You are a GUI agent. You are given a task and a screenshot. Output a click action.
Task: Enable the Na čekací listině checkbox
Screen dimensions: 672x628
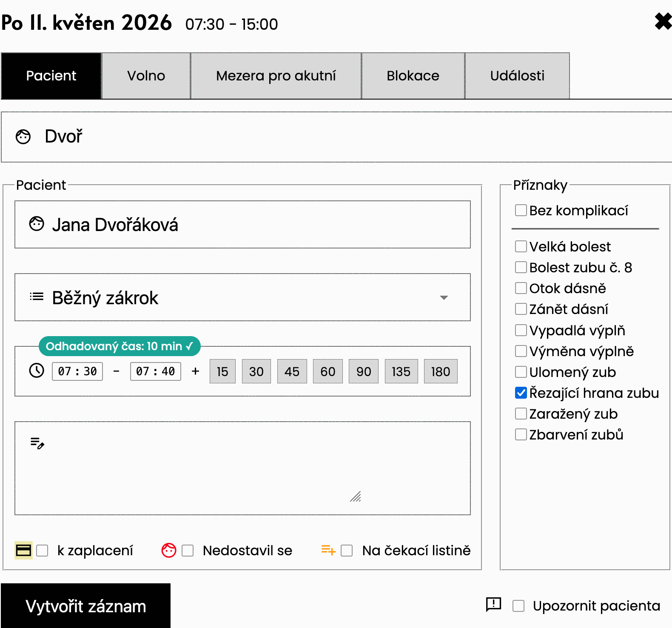click(x=347, y=551)
